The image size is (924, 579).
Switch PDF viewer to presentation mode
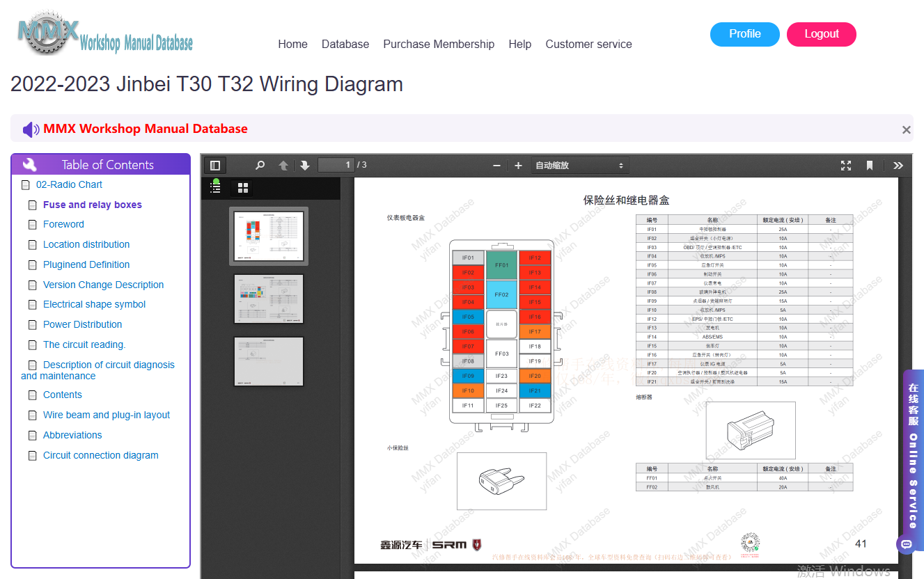point(846,166)
